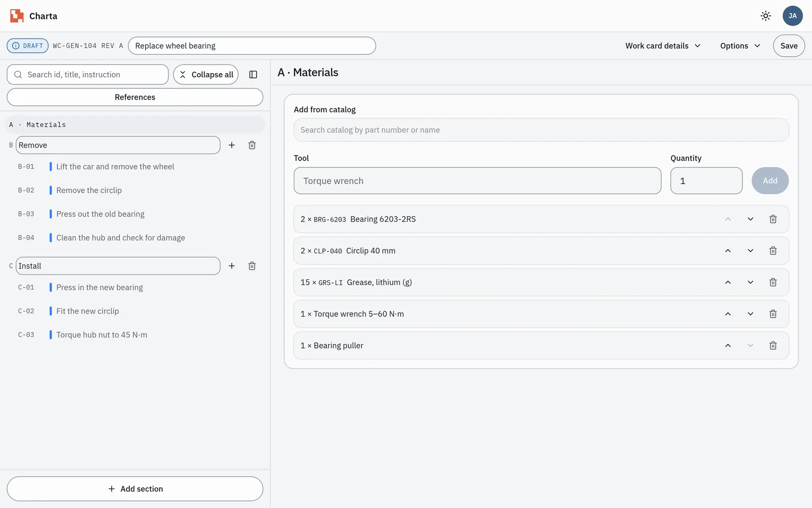Viewport: 812px width, 508px height.
Task: Click Add section at the bottom
Action: 135,489
